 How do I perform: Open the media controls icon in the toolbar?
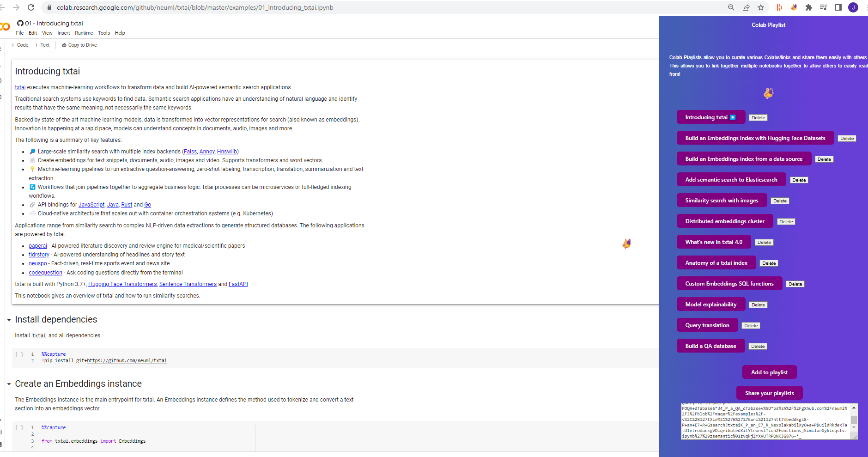click(824, 7)
